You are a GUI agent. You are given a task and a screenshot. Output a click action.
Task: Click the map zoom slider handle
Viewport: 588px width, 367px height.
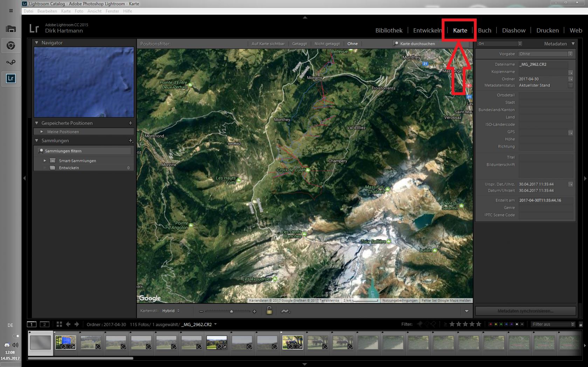coord(231,311)
